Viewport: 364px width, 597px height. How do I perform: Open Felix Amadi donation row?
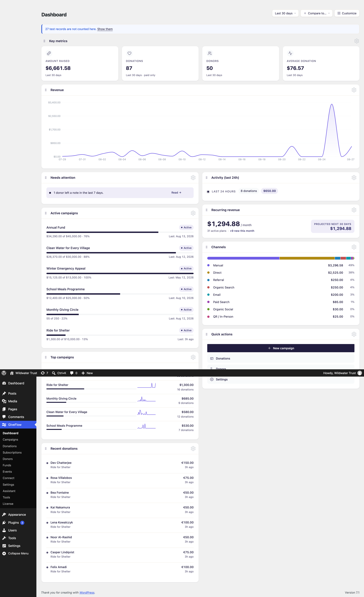pos(120,569)
